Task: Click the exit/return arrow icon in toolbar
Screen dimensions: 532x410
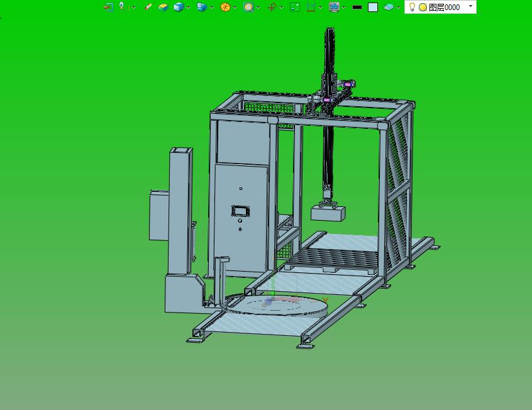Action: tap(108, 7)
